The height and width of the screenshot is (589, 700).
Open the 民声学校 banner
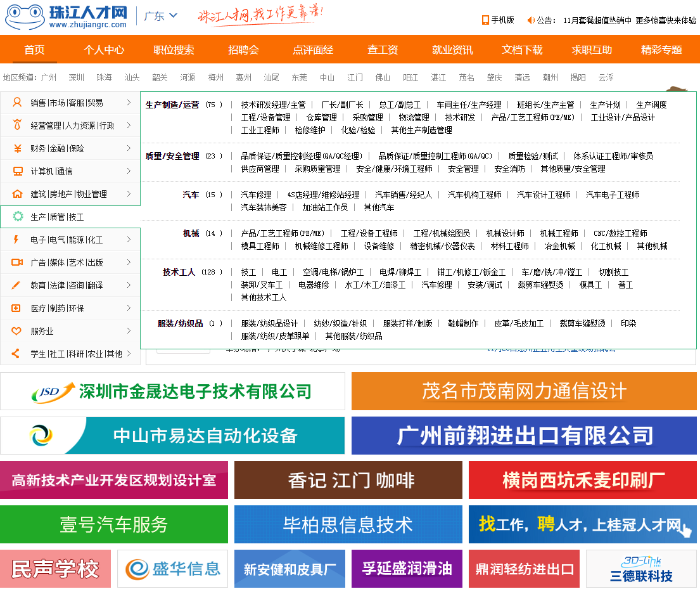[55, 569]
